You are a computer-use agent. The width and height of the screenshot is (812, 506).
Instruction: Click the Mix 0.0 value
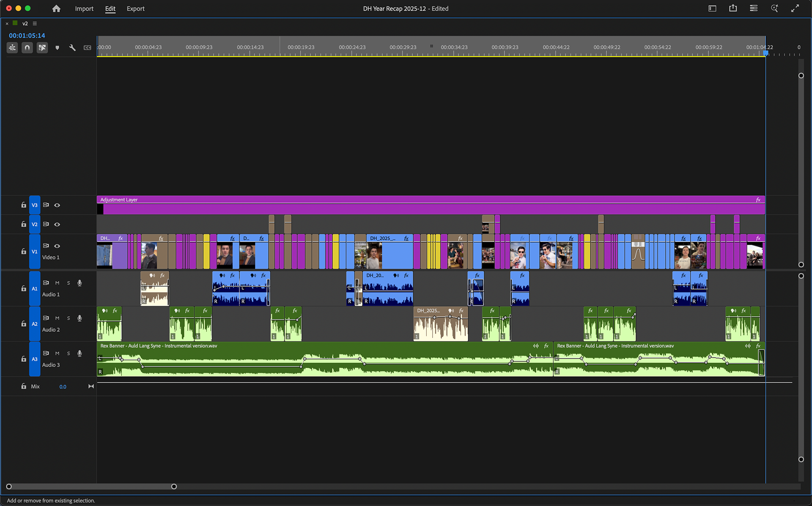(63, 386)
